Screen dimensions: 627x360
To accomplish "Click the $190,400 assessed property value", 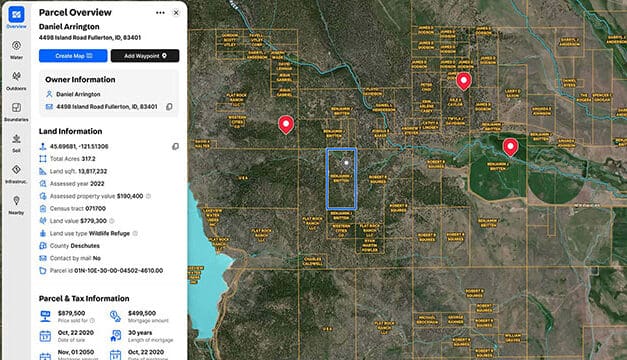I will (x=130, y=196).
